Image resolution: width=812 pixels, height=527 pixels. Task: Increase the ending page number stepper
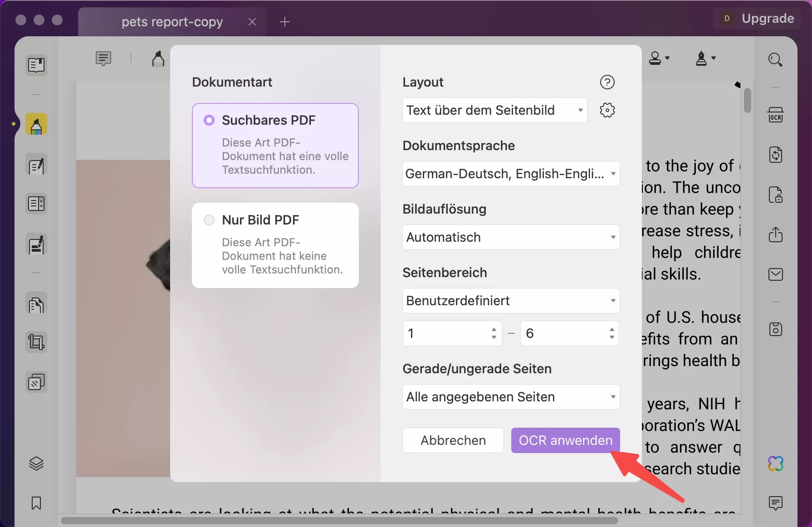(x=611, y=330)
